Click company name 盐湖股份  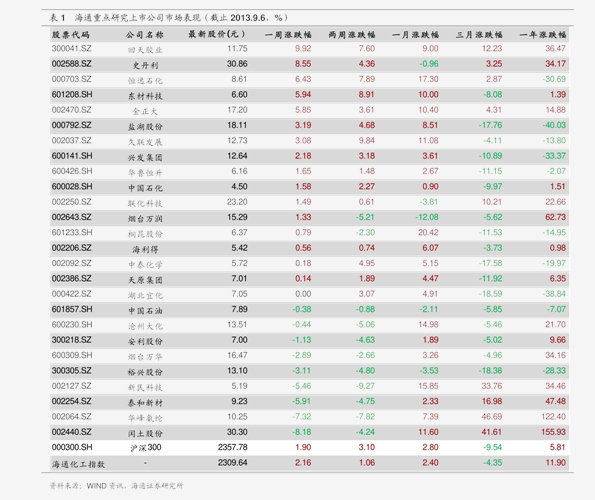click(145, 126)
